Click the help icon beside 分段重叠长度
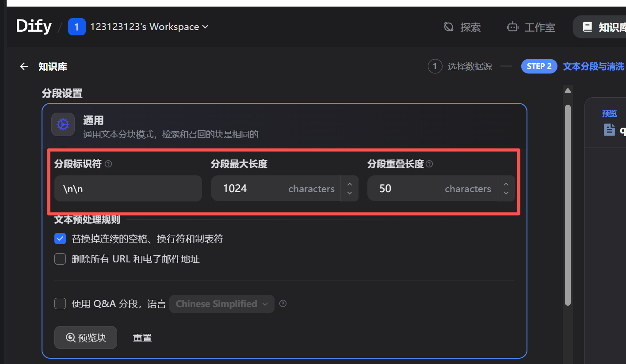Screen dimensions: 626x364 coord(429,163)
